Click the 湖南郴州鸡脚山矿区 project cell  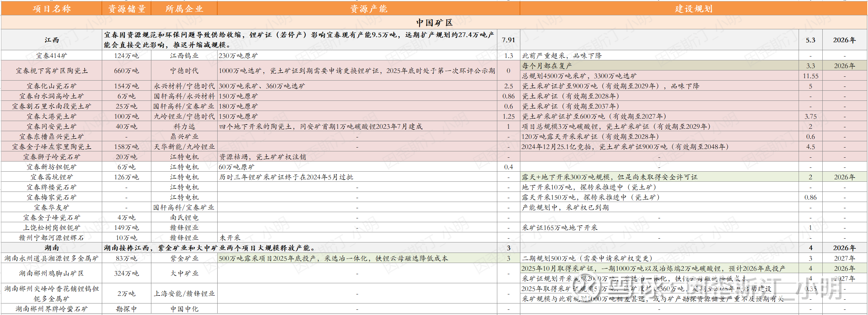[52, 273]
